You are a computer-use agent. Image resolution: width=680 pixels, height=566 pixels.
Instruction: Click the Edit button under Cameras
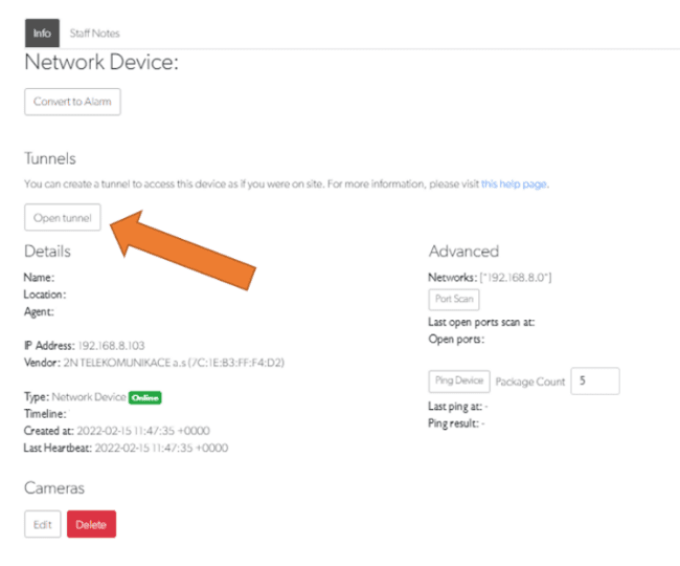(x=43, y=523)
